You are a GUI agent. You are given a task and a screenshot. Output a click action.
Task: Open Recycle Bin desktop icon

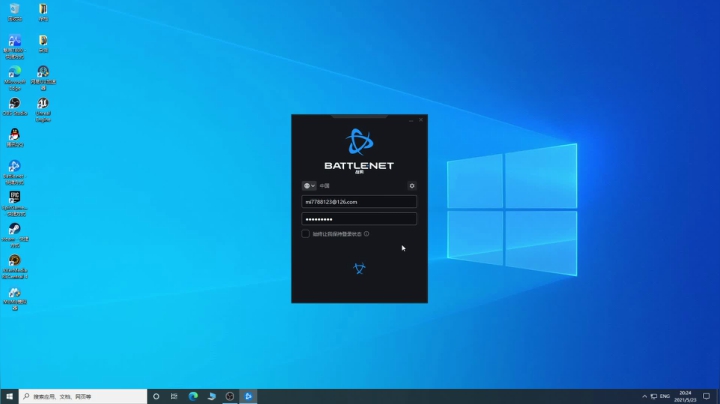(15, 12)
